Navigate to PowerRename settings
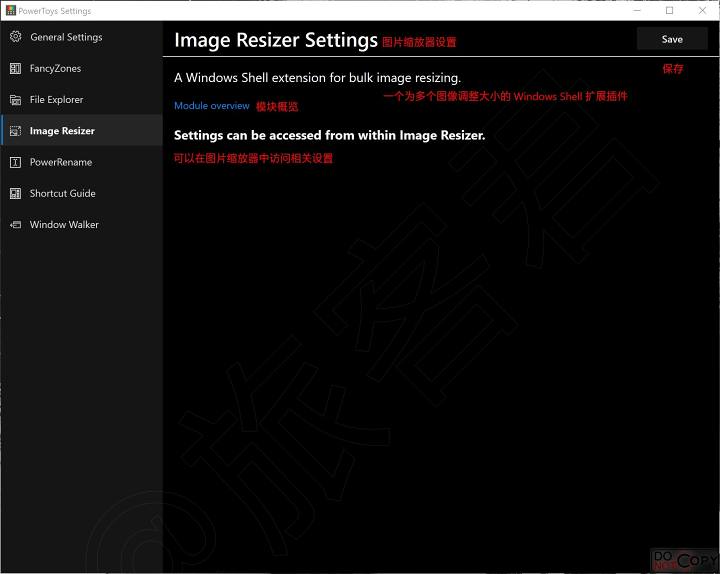Image resolution: width=720 pixels, height=574 pixels. (x=61, y=162)
